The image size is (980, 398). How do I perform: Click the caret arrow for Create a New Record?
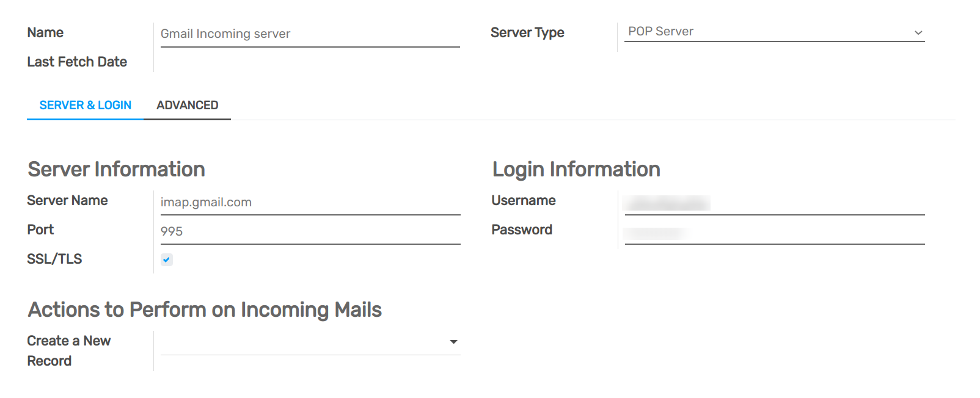[x=453, y=342]
